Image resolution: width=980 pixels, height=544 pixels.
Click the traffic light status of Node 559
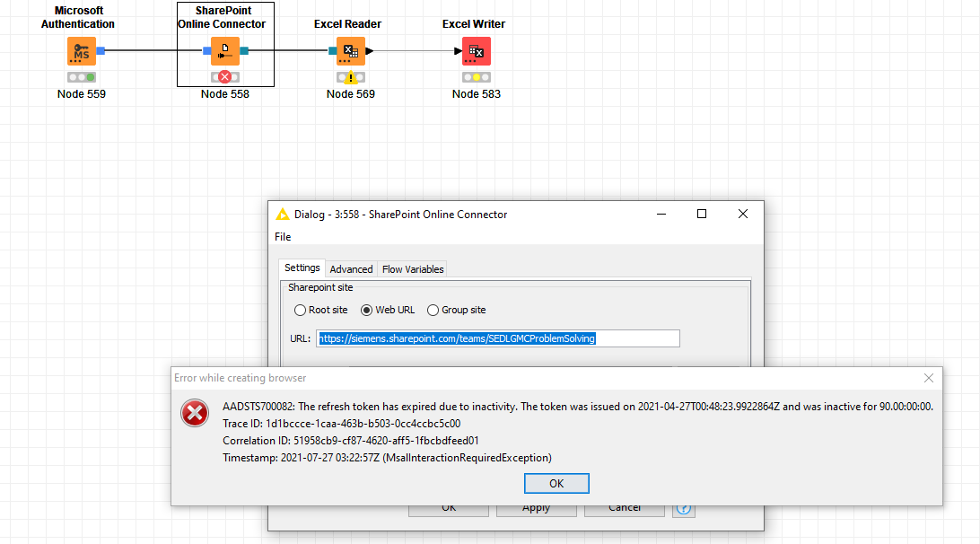81,77
